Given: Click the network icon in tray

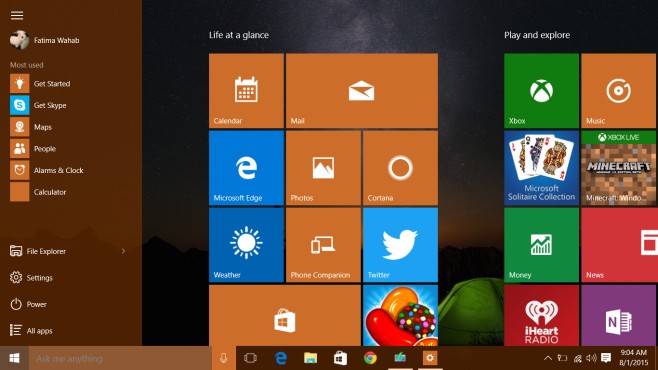Looking at the screenshot, I should [x=577, y=358].
